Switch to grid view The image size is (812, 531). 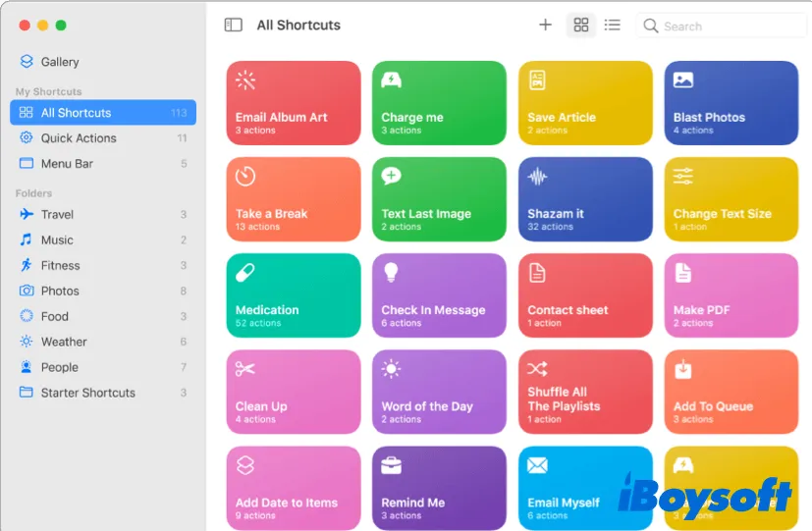[581, 26]
